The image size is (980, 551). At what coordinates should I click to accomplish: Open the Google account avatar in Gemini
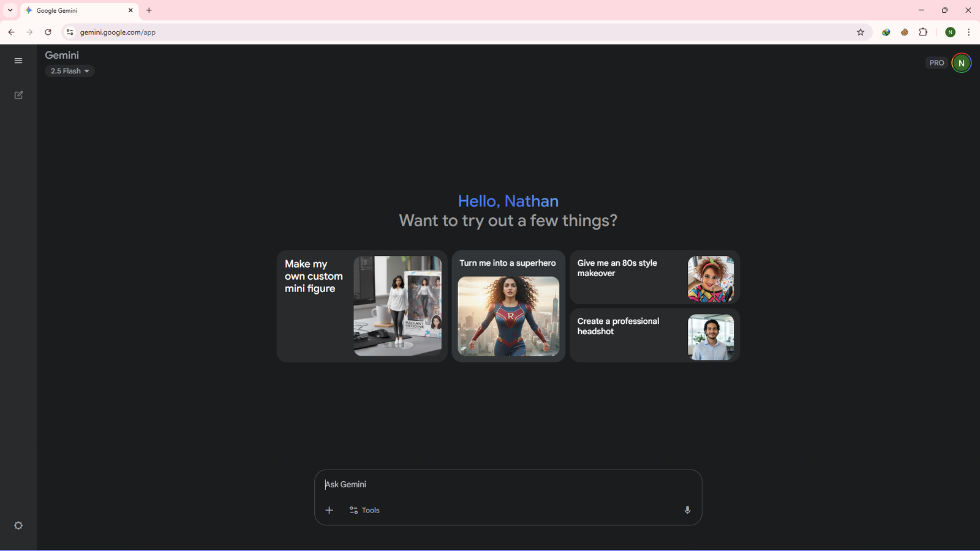[961, 63]
